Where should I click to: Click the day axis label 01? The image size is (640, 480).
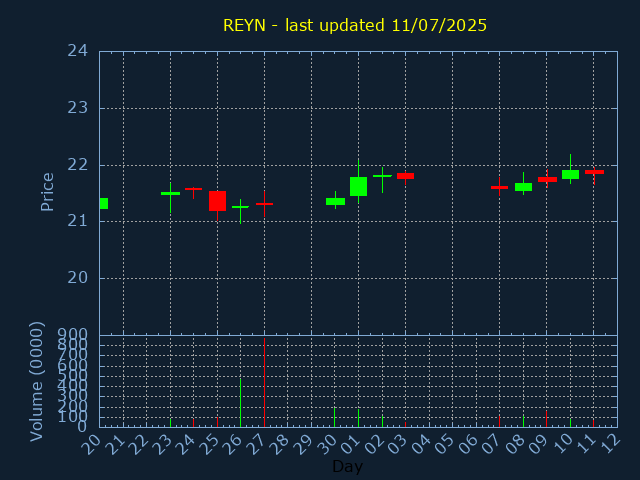click(x=350, y=444)
